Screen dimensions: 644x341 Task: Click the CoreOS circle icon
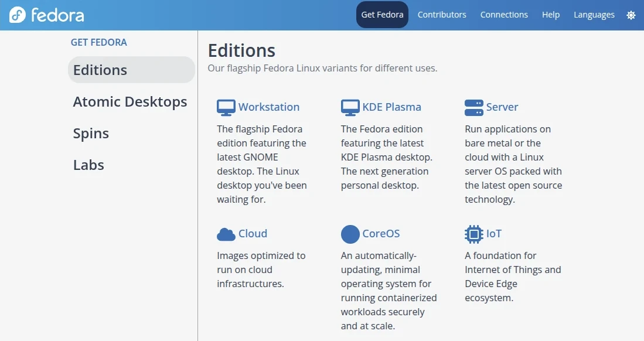click(350, 234)
